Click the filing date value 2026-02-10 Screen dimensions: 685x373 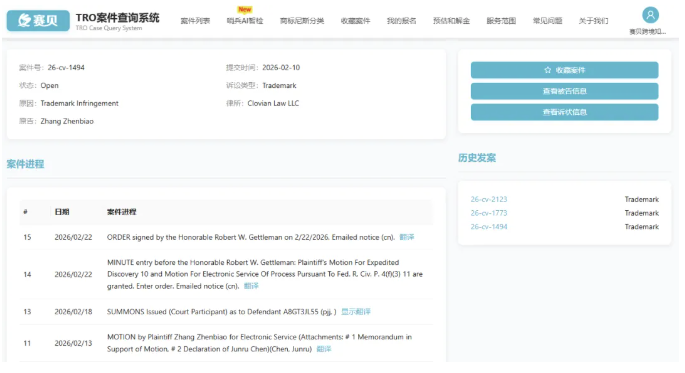pyautogui.click(x=281, y=67)
